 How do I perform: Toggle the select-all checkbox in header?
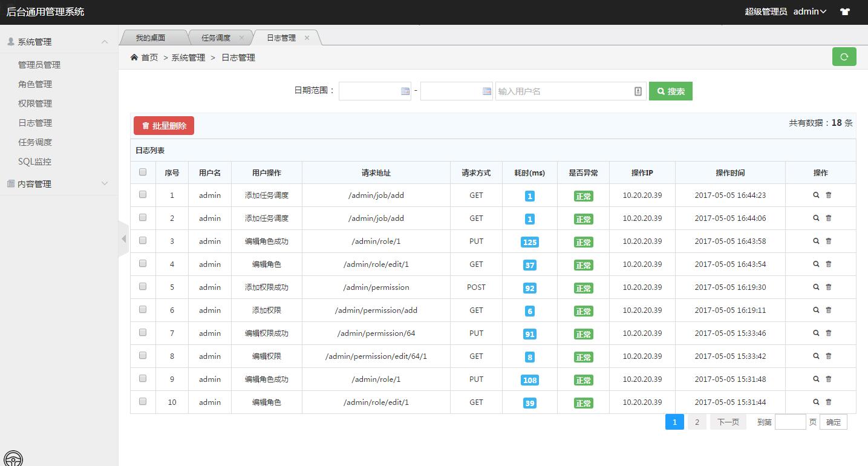click(x=143, y=172)
